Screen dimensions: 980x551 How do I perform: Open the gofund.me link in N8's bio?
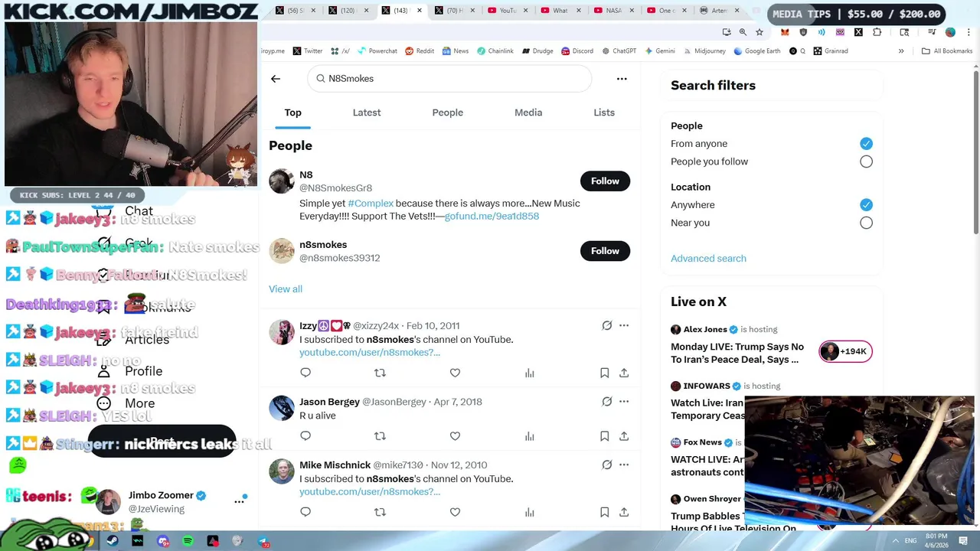tap(492, 217)
